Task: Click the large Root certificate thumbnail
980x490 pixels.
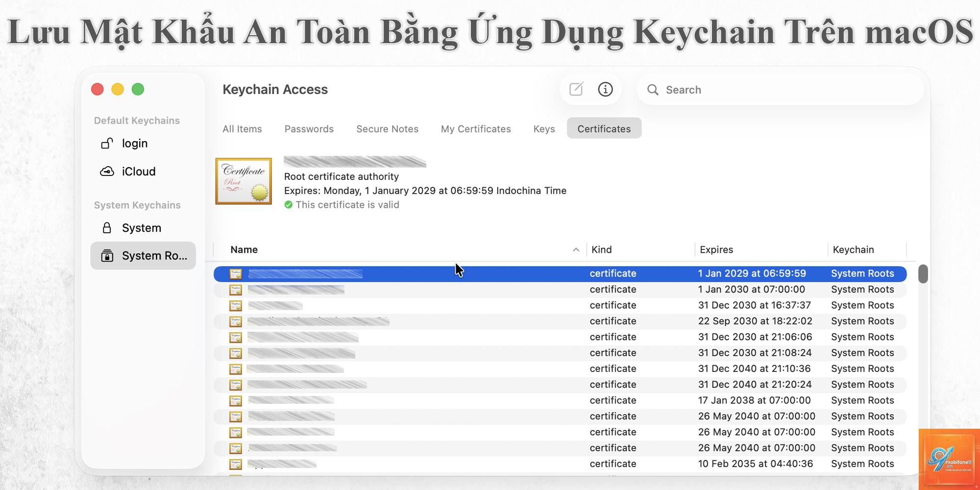Action: tap(244, 181)
